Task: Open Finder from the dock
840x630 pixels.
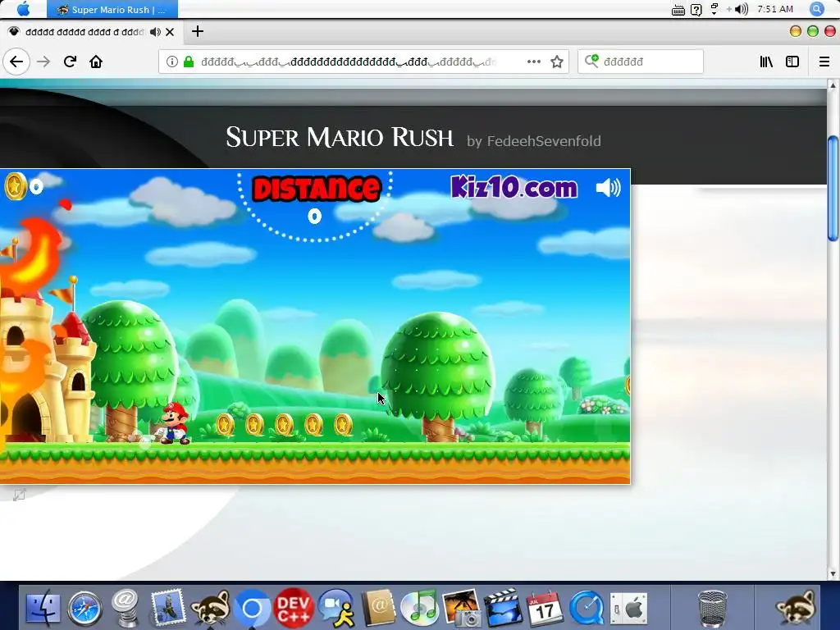Action: (43, 609)
